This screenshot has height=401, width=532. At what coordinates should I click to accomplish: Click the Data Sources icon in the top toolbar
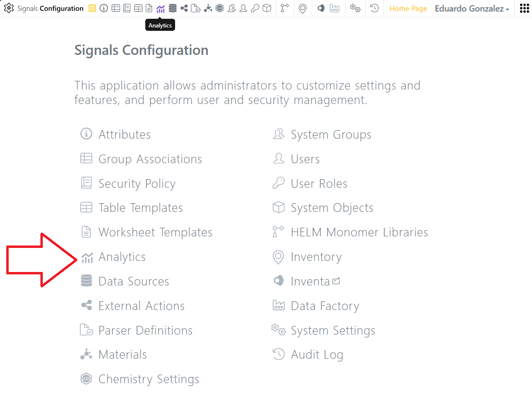[172, 8]
